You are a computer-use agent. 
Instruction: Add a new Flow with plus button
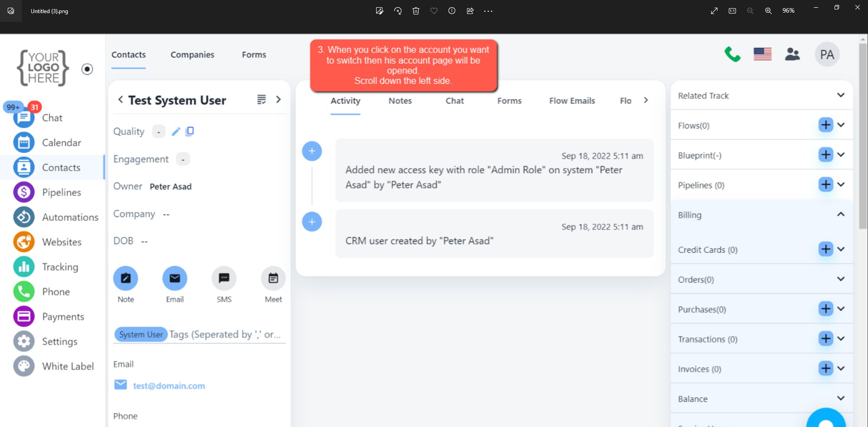(826, 125)
